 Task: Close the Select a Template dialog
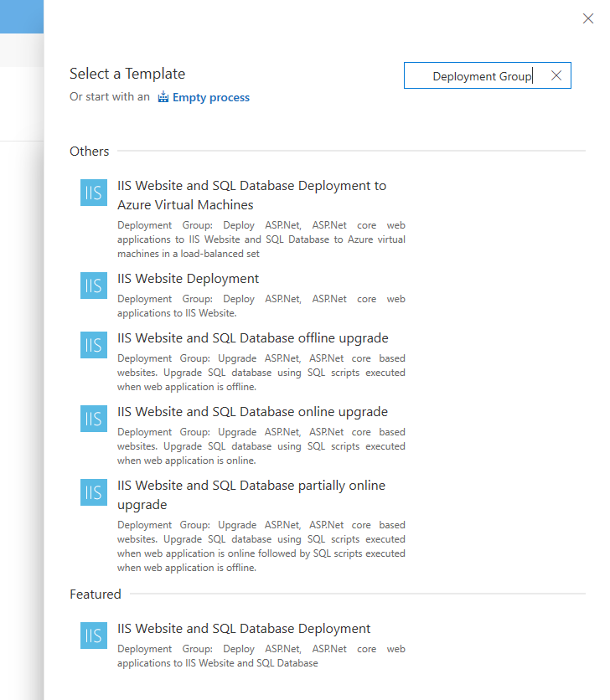(x=587, y=18)
